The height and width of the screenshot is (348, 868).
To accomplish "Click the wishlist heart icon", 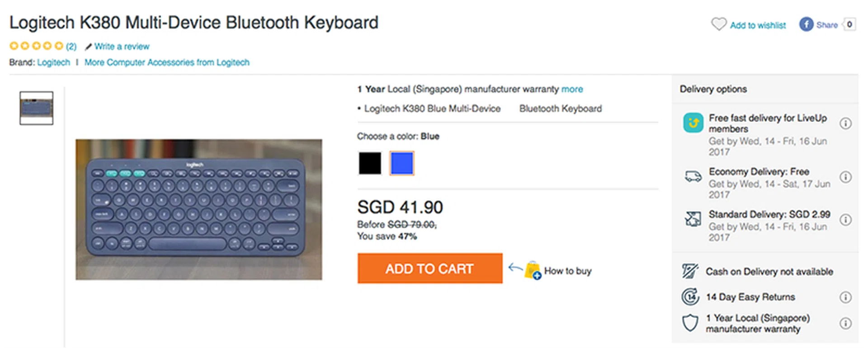I will [718, 24].
